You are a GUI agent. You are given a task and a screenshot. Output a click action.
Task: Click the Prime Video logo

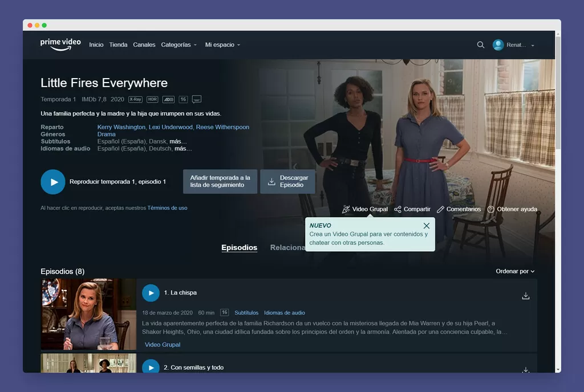point(60,44)
